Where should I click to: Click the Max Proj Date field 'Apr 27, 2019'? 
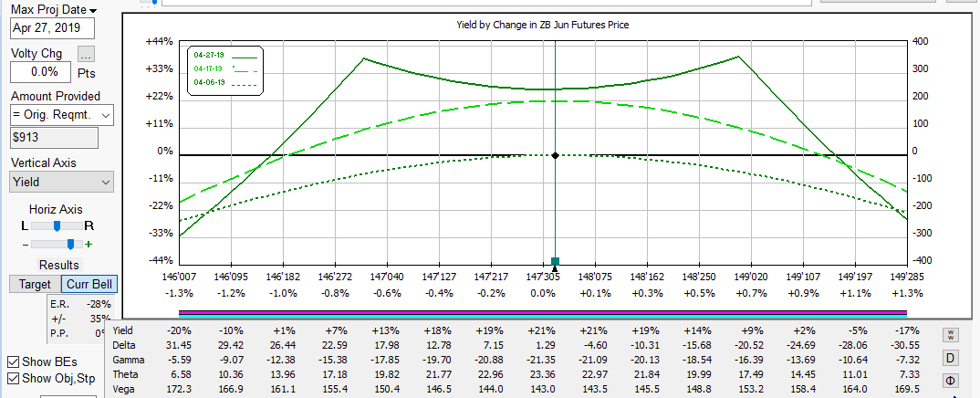tap(53, 28)
